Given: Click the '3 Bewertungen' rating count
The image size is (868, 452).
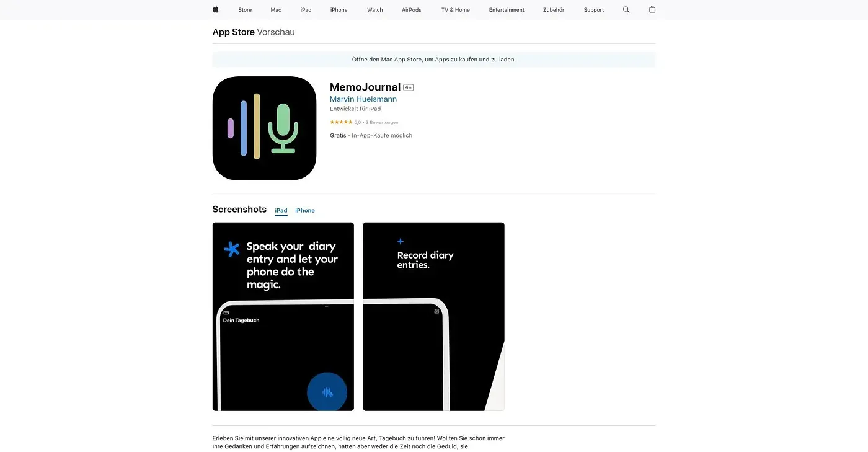Looking at the screenshot, I should [x=382, y=123].
